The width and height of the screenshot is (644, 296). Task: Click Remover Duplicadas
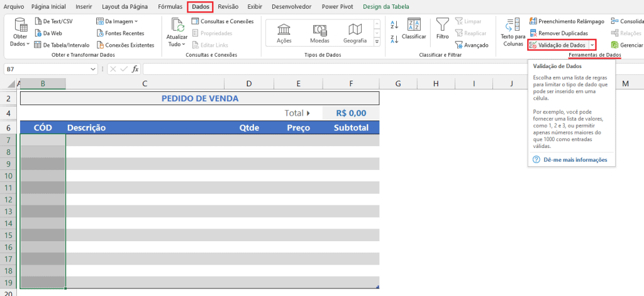(558, 33)
